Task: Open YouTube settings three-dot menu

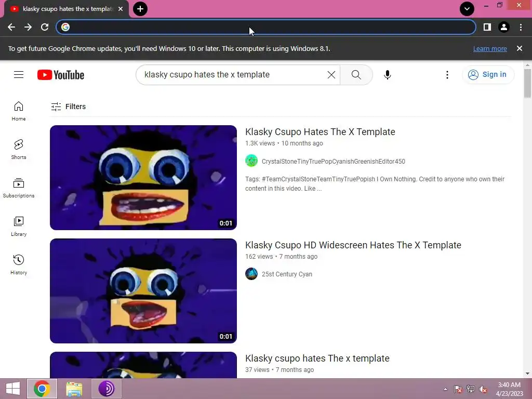Action: click(x=447, y=75)
